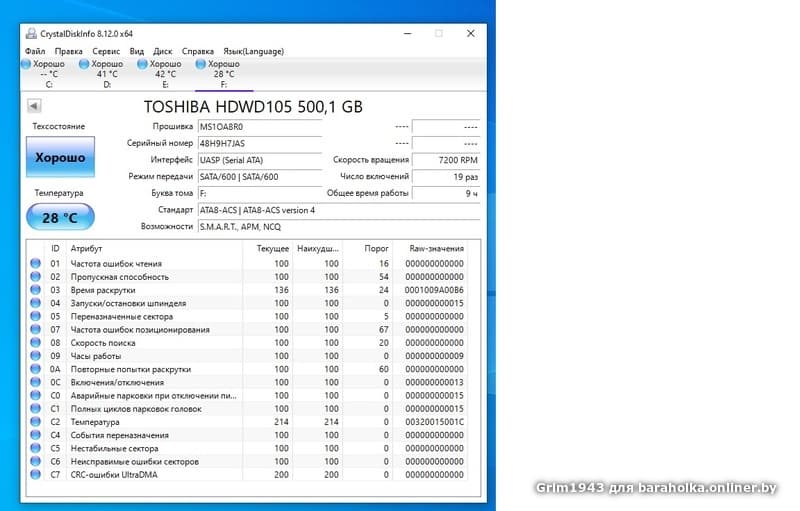800x511 pixels.
Task: Click status circle for attribute 09 row
Action: (35, 355)
